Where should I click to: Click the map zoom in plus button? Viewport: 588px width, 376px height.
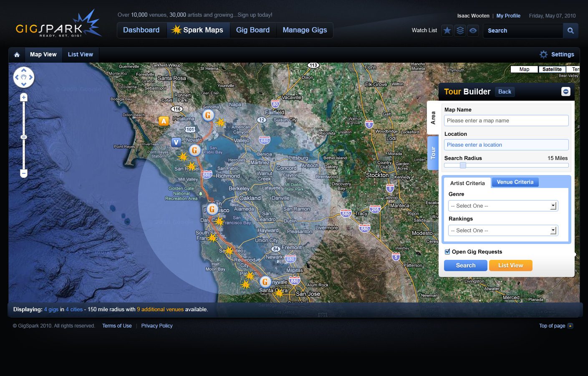click(24, 97)
